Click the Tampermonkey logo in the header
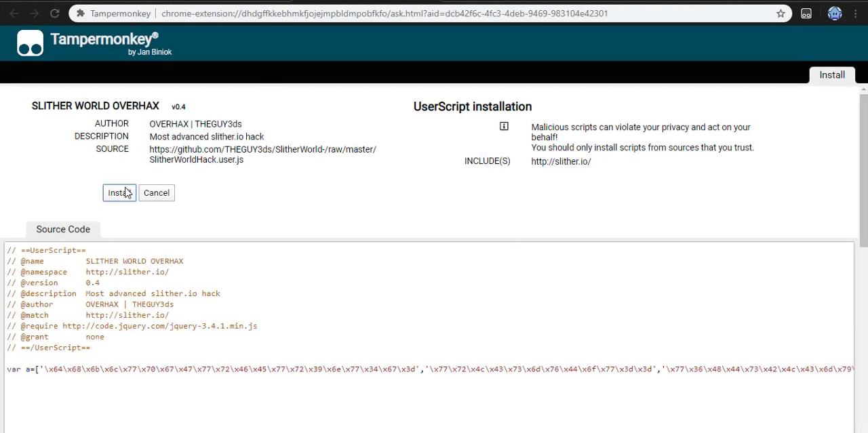This screenshot has width=868, height=433. click(30, 43)
